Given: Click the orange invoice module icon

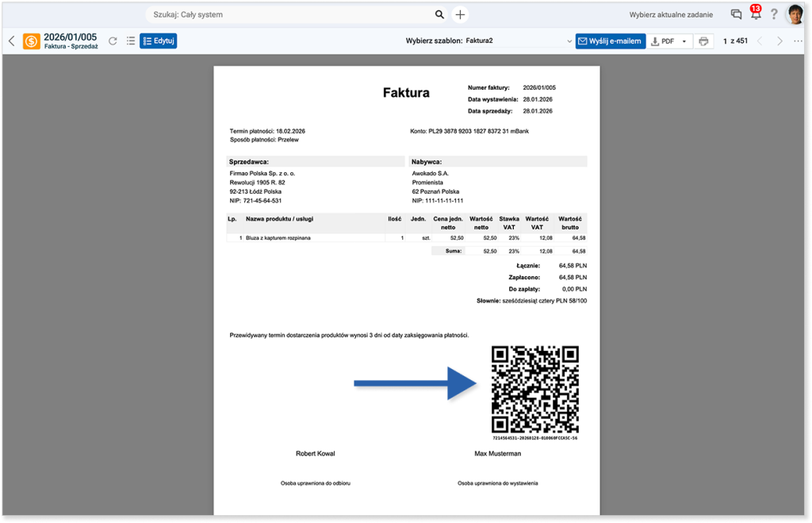Looking at the screenshot, I should (32, 41).
